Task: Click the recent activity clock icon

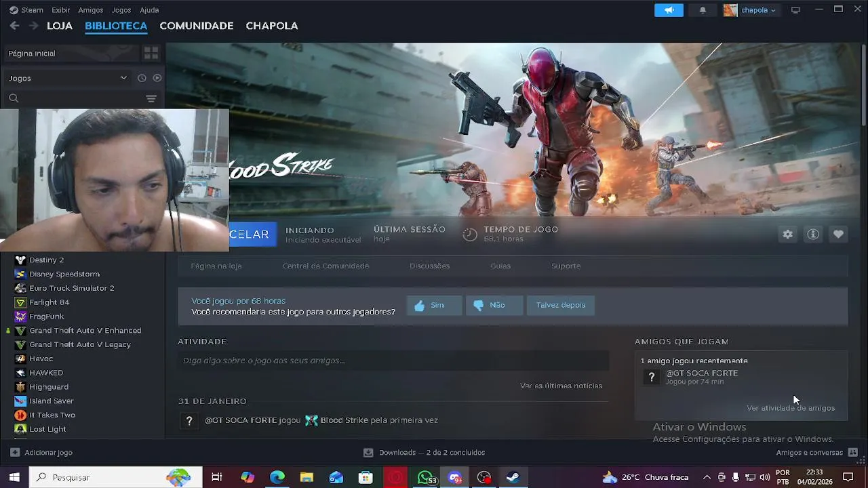Action: coord(142,78)
